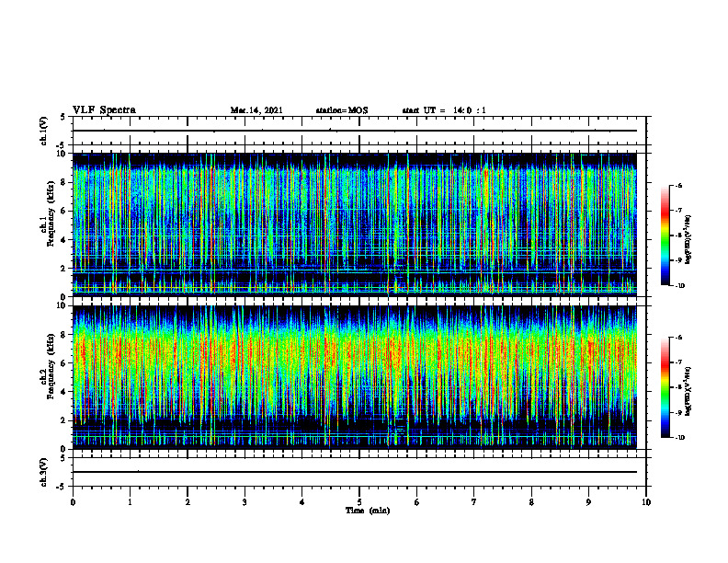Click the "Time (min)" axis label
This screenshot has width=728, height=563.
click(368, 511)
